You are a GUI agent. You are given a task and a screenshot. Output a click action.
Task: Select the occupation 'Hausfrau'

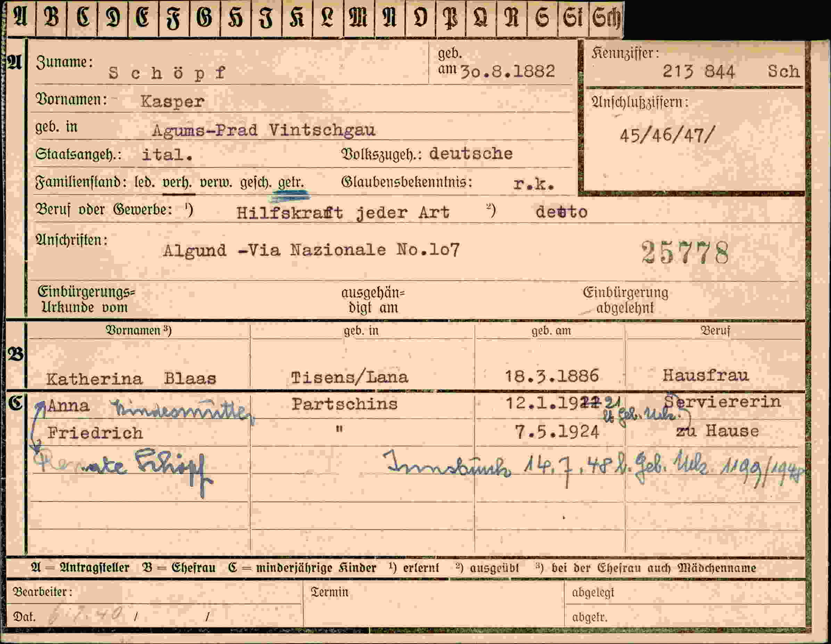pos(706,376)
